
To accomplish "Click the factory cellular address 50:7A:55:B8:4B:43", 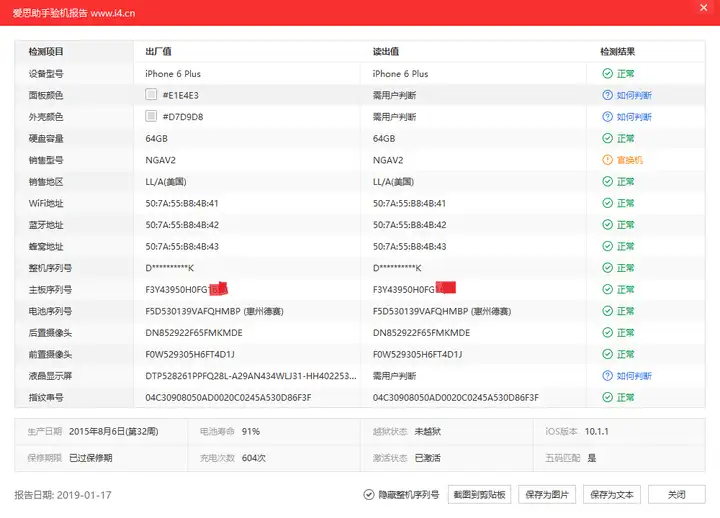I will [182, 247].
